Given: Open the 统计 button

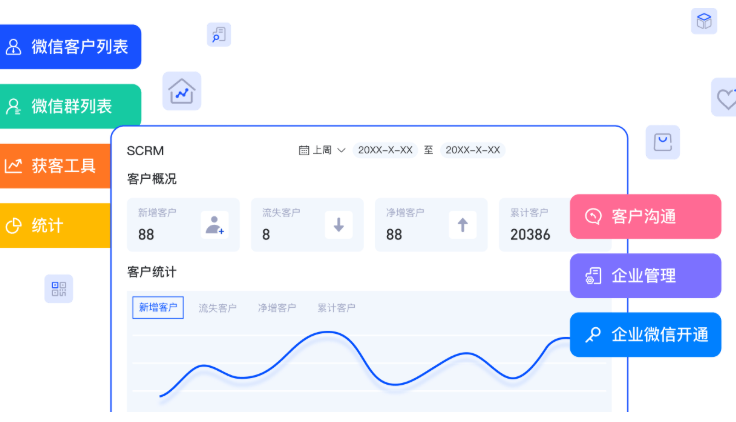Looking at the screenshot, I should 55,225.
